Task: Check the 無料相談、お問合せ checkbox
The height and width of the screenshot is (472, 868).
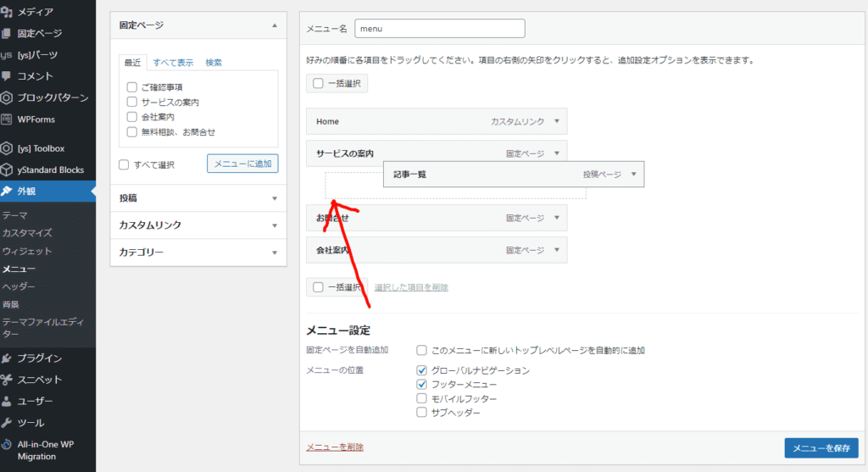Action: tap(131, 131)
